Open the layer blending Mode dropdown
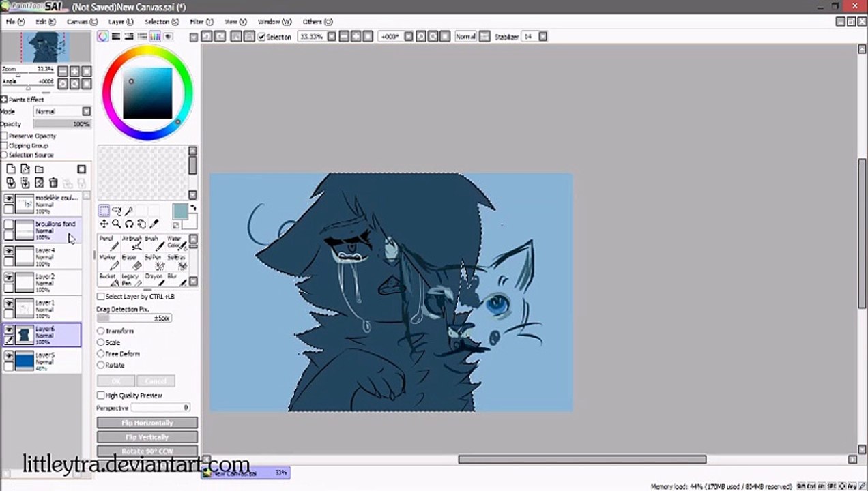Image resolution: width=868 pixels, height=491 pixels. [x=86, y=111]
